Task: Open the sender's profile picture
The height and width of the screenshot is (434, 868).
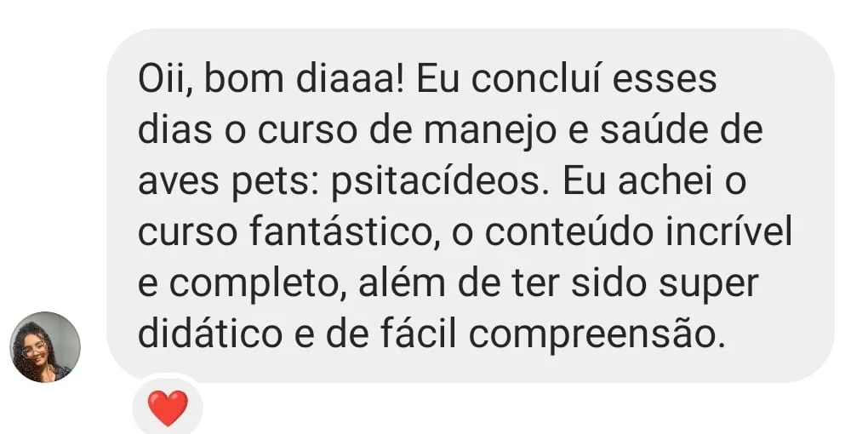Action: tap(45, 347)
